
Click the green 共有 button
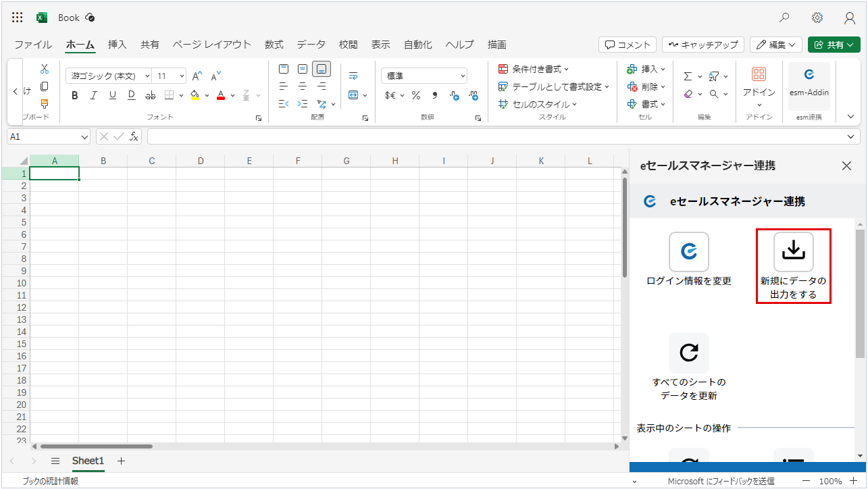[x=834, y=45]
